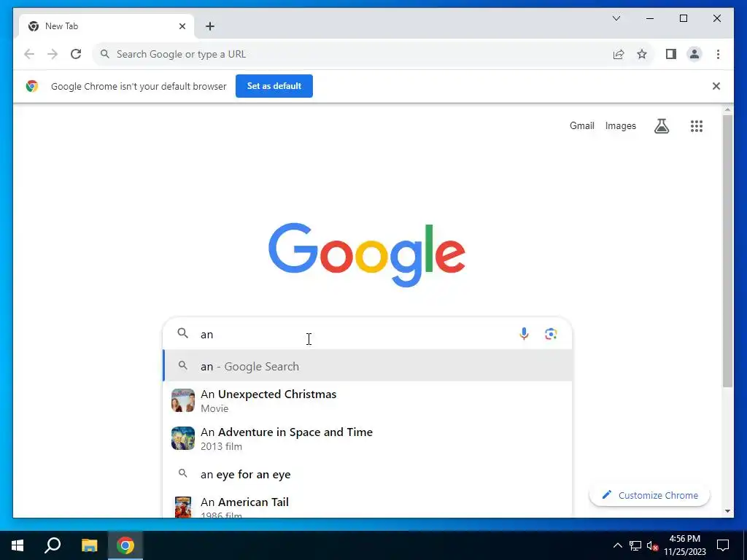
Task: Open a new tab with plus button
Action: 210,26
